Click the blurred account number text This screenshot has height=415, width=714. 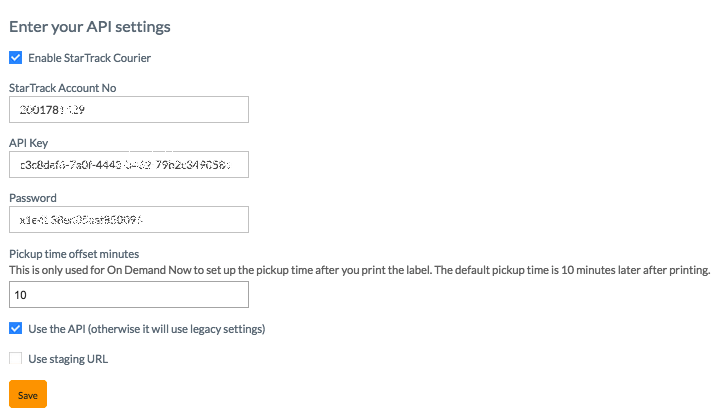pos(52,110)
